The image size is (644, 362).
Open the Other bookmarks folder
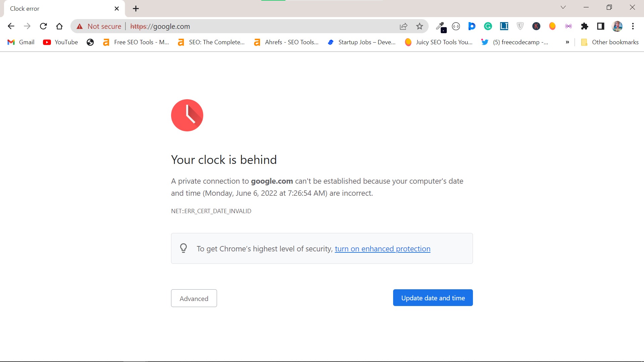(610, 42)
